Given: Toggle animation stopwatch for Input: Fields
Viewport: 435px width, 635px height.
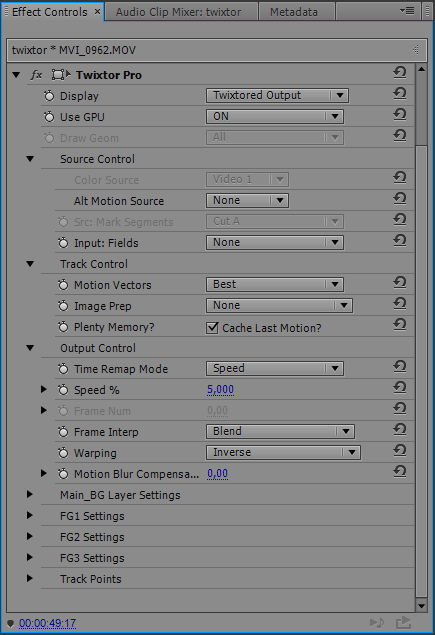Looking at the screenshot, I should 63,243.
